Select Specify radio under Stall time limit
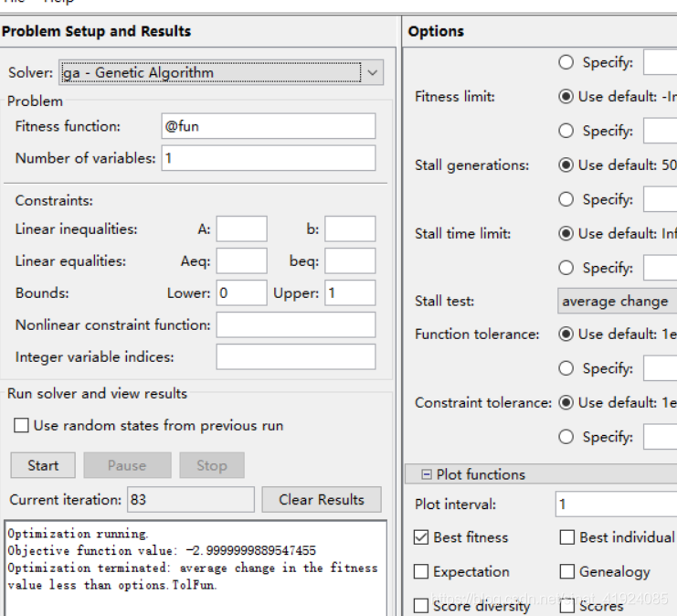 click(x=566, y=268)
